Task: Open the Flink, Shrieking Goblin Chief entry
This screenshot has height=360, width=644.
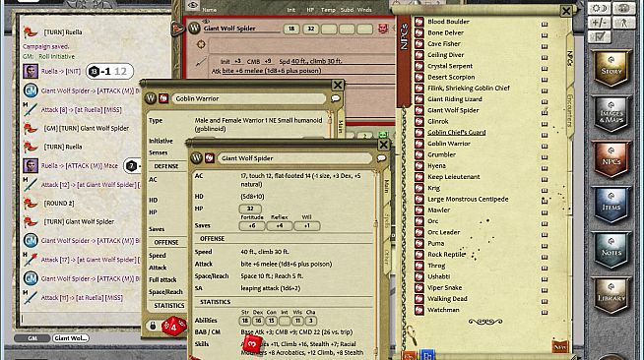Action: 469,89
